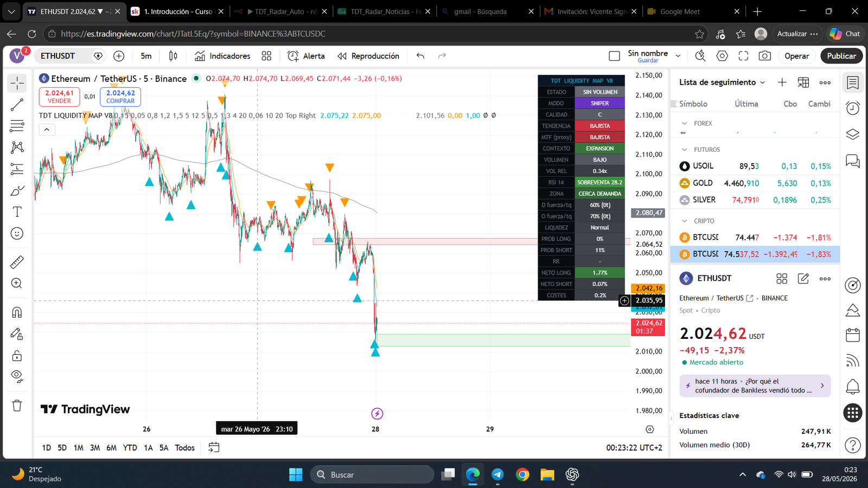Toggle magnet mode for drawings
This screenshot has height=488, width=868.
pyautogui.click(x=17, y=312)
